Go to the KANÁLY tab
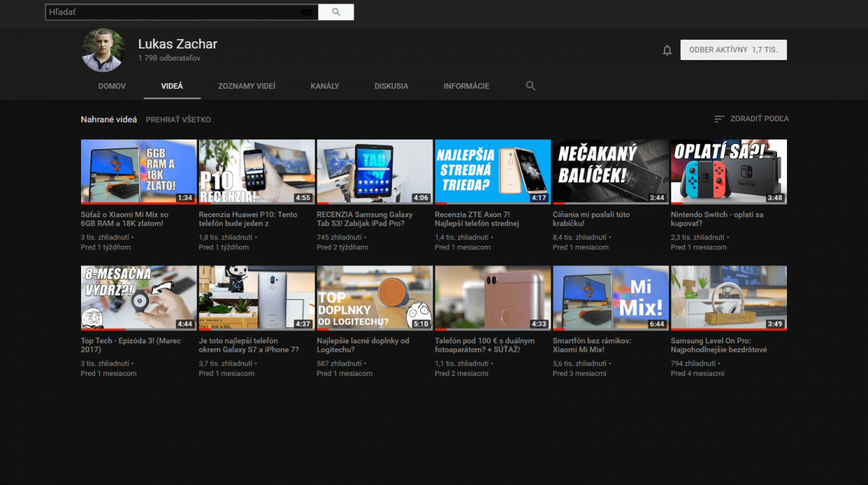 click(x=325, y=86)
